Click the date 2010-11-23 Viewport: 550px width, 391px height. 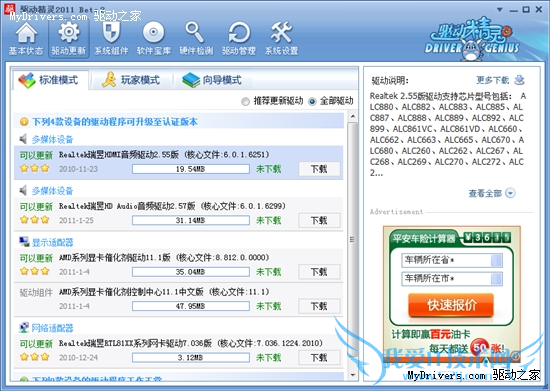click(x=79, y=169)
